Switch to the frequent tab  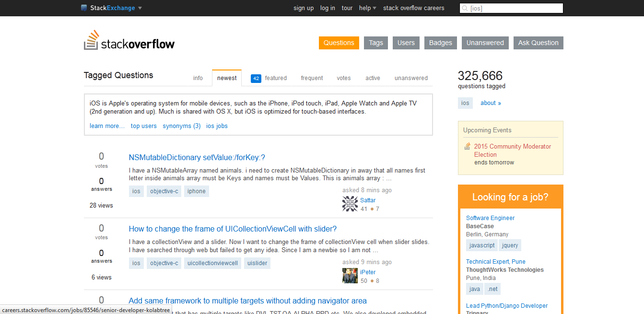tap(312, 78)
